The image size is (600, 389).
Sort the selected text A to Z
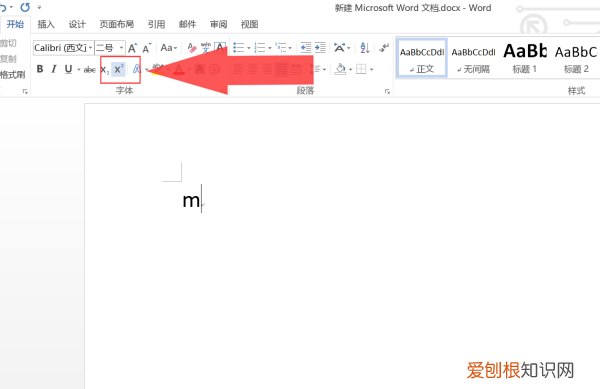pos(365,48)
